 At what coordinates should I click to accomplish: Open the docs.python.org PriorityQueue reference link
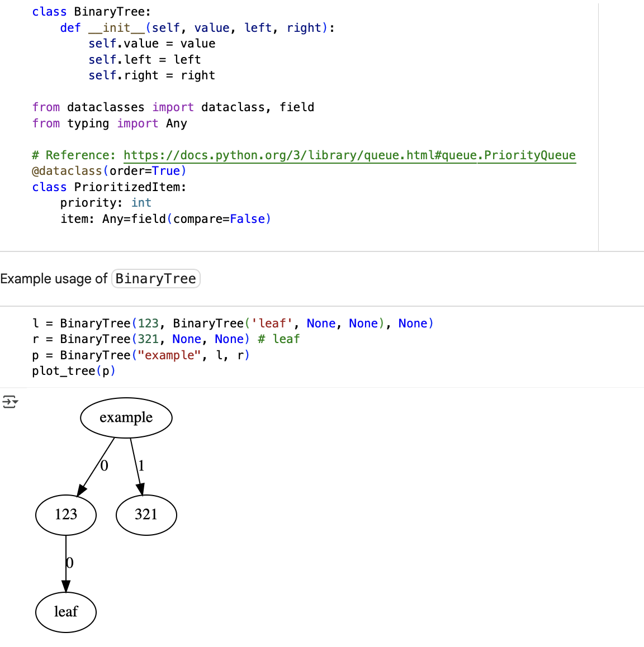pos(349,155)
